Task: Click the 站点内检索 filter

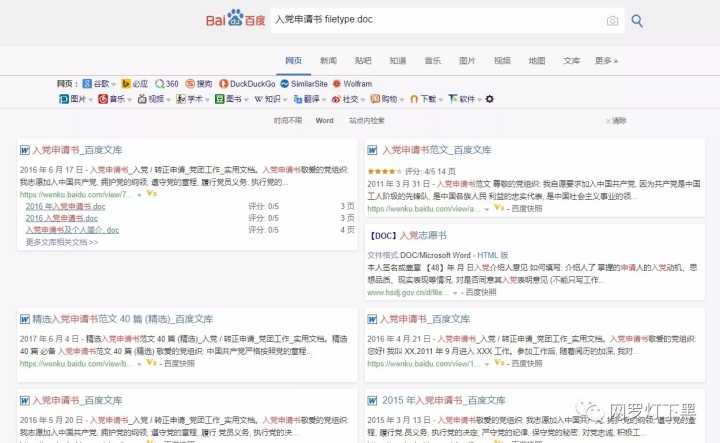Action: point(366,121)
